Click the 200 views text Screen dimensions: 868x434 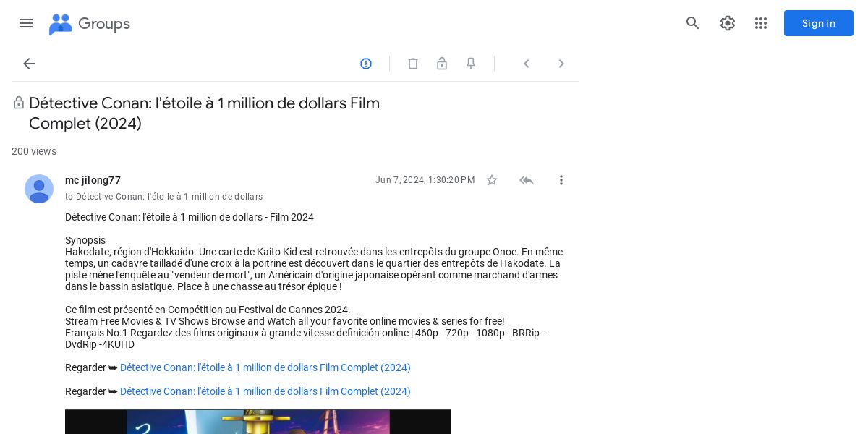[x=34, y=151]
